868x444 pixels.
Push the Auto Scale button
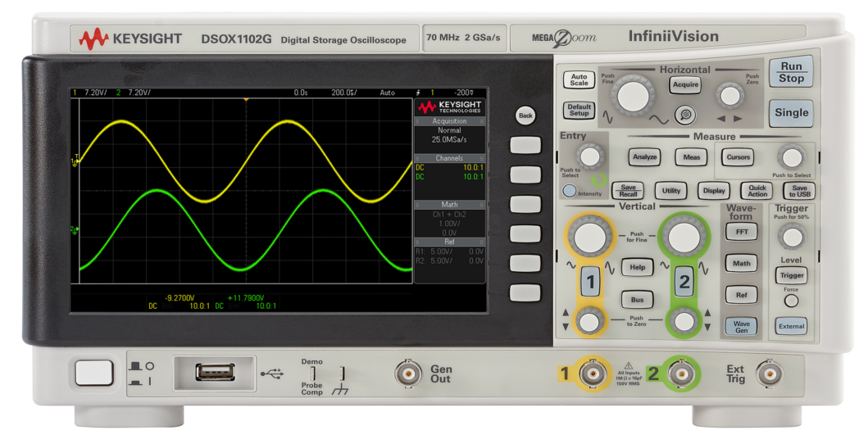pyautogui.click(x=579, y=79)
